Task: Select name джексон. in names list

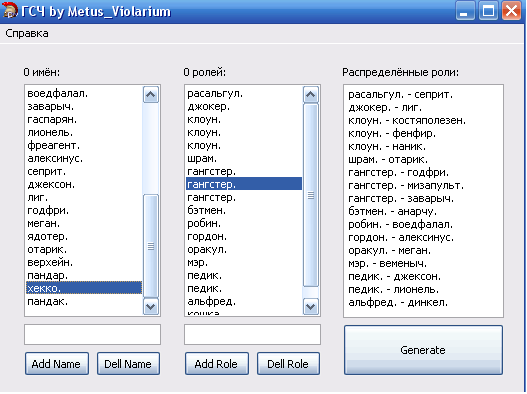Action: pos(84,185)
